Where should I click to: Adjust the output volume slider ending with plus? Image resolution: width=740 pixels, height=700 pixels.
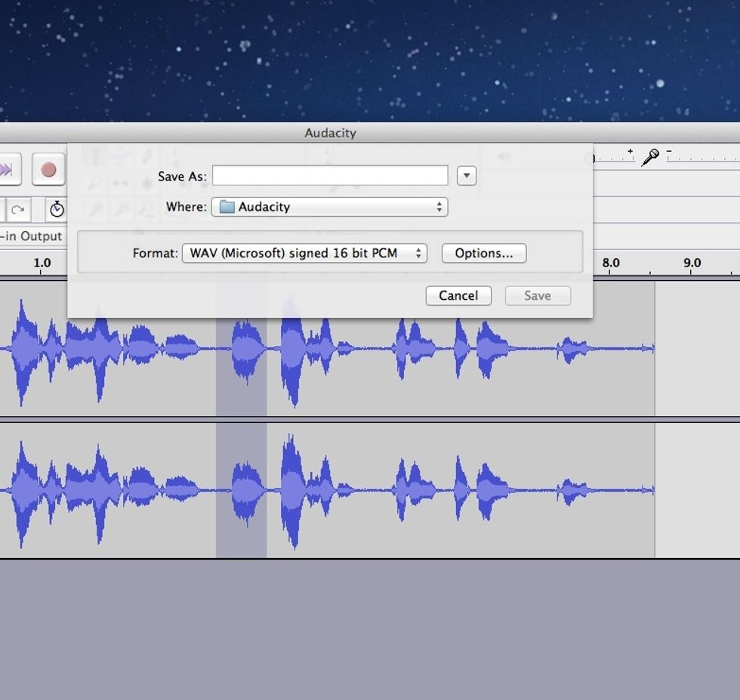612,156
